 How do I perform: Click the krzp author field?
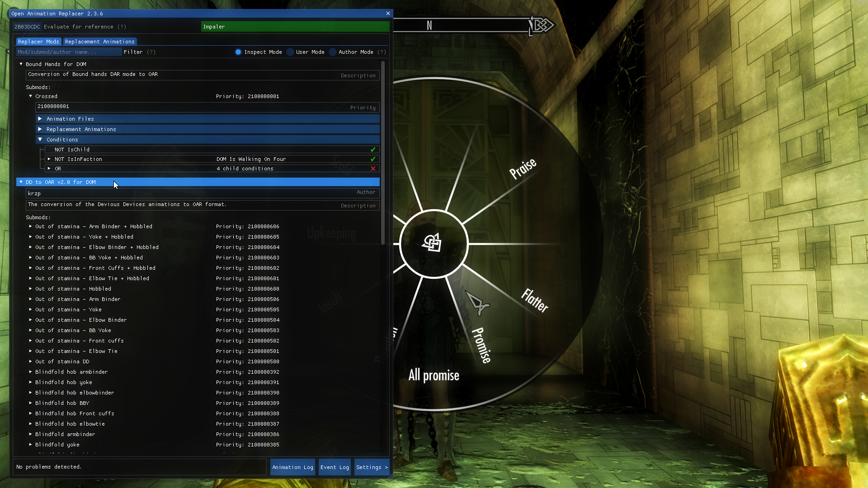point(203,193)
